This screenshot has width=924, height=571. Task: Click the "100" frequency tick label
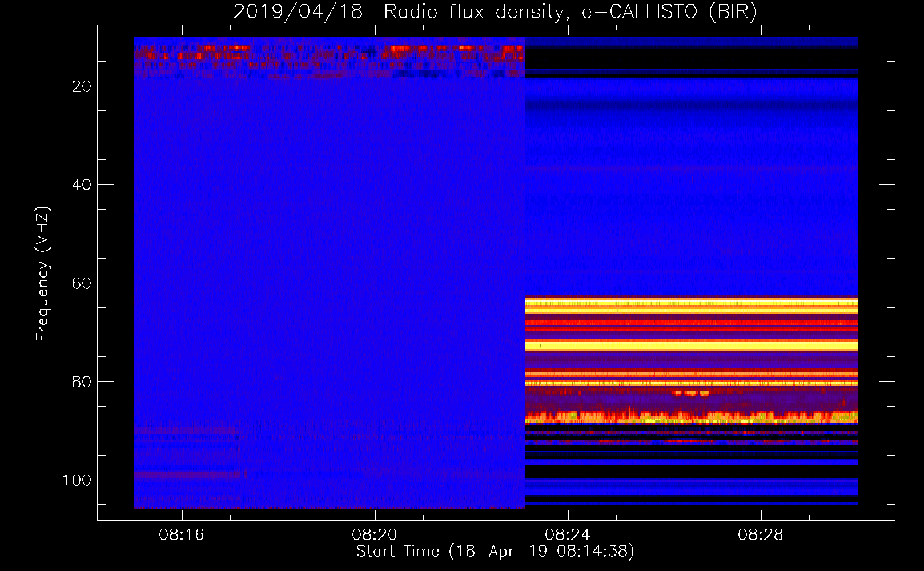pos(77,480)
